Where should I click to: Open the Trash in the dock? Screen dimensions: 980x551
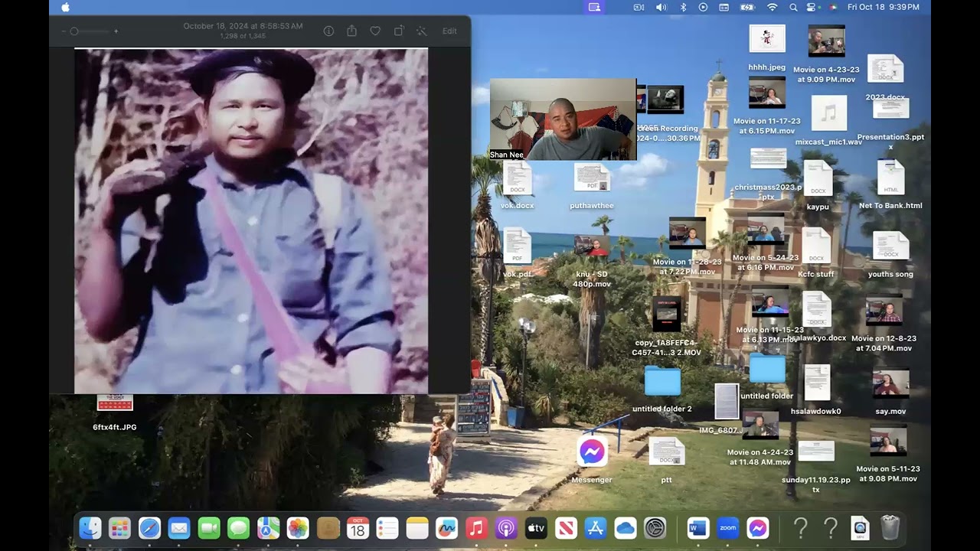890,528
